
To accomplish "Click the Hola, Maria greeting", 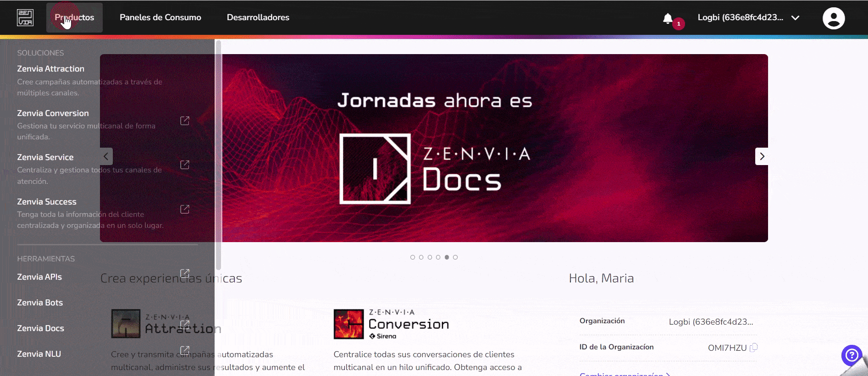I will click(601, 278).
